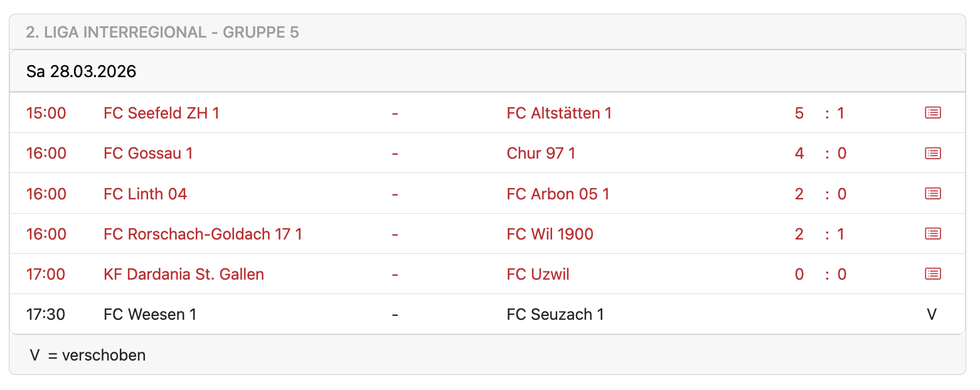
Task: Click the FC Seuzach 1 team name
Action: [x=555, y=314]
